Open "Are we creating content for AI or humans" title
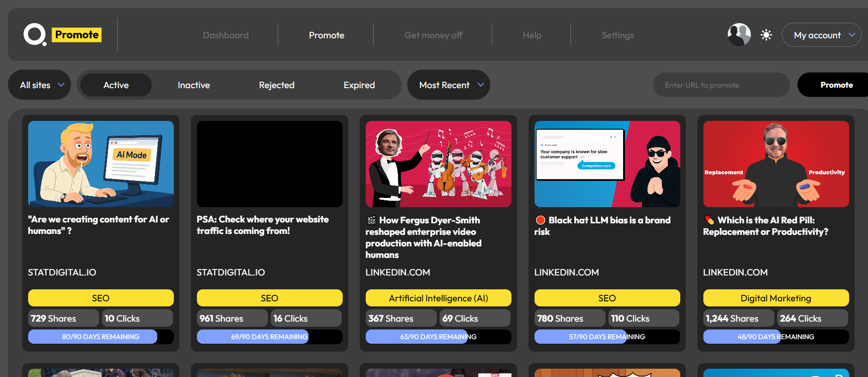This screenshot has height=377, width=868. pyautogui.click(x=99, y=225)
